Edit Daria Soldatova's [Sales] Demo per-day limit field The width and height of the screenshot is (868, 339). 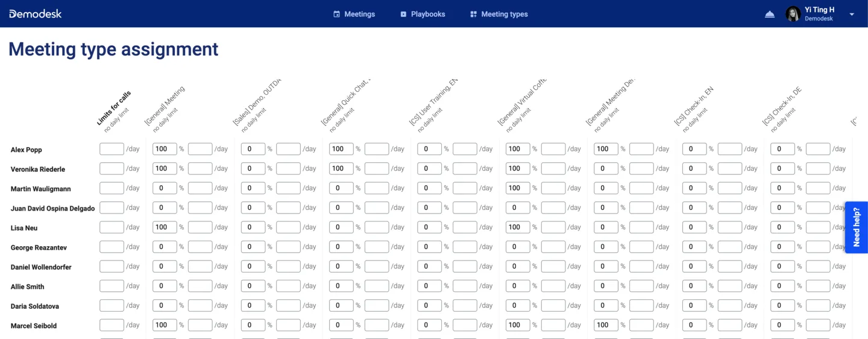coord(288,305)
